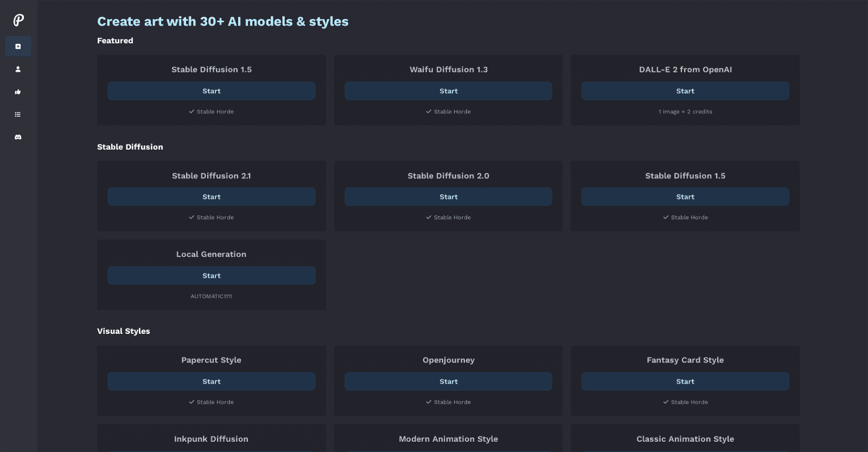Start Local Generation
Viewport: 868px width, 452px height.
pyautogui.click(x=211, y=276)
